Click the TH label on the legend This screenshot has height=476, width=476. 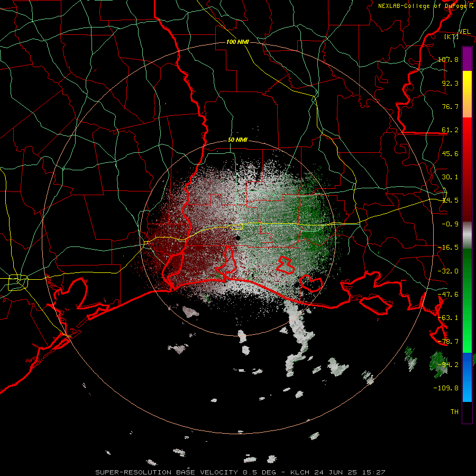point(454,412)
